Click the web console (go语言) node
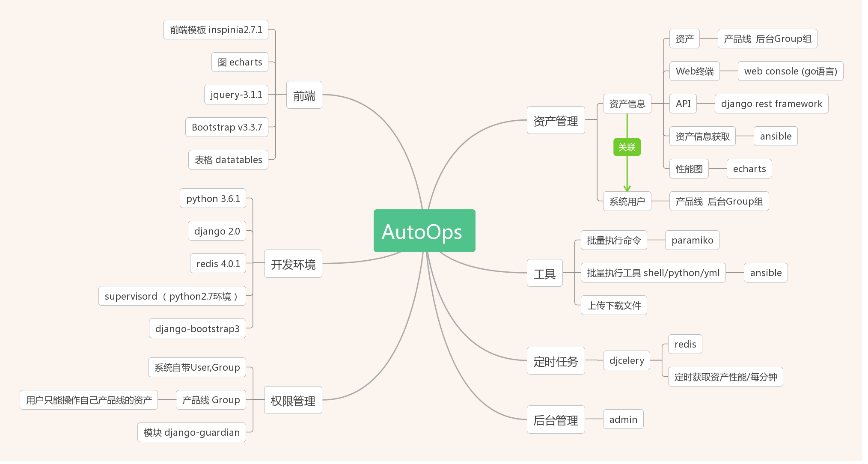 [x=790, y=71]
